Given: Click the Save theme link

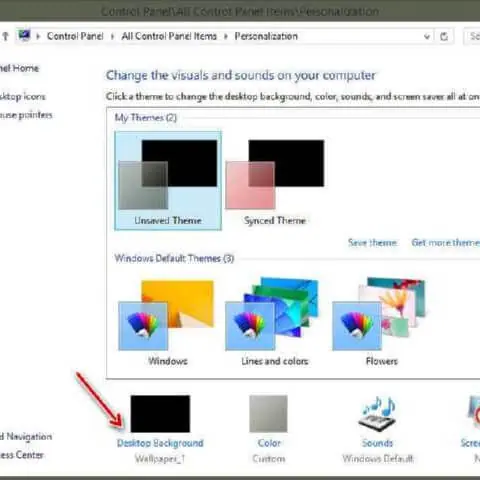Looking at the screenshot, I should tap(372, 243).
